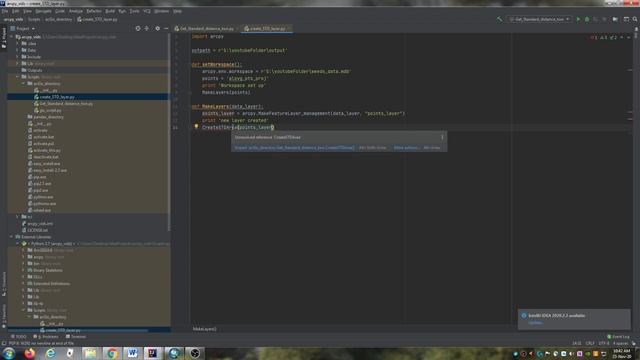This screenshot has height=360, width=640.
Task: Expand the Lib library root folder
Action: tap(18, 64)
